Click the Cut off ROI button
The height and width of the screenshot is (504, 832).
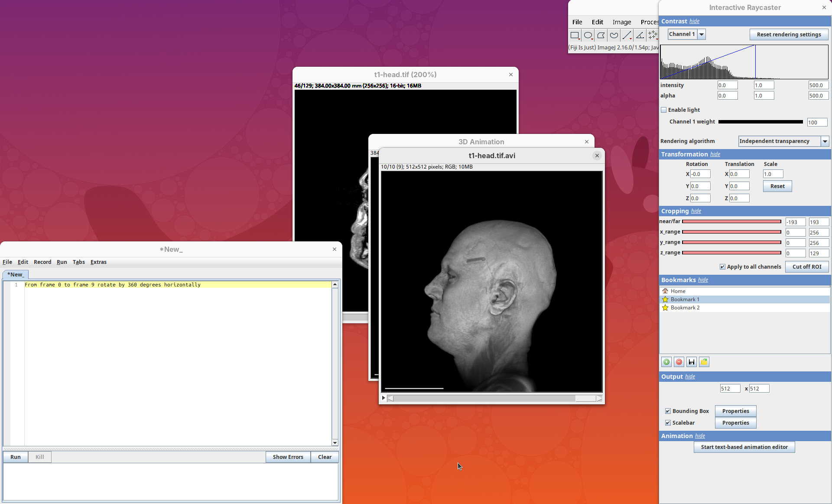coord(806,267)
